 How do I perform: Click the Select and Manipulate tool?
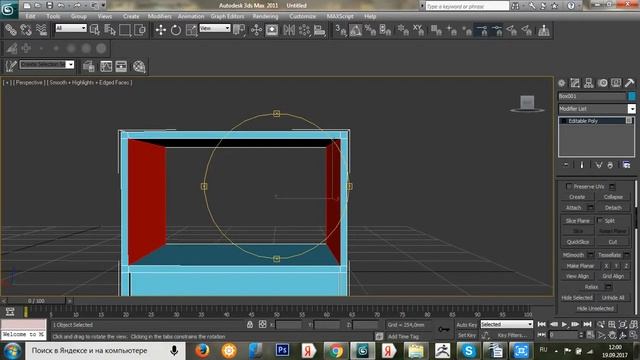(x=256, y=30)
